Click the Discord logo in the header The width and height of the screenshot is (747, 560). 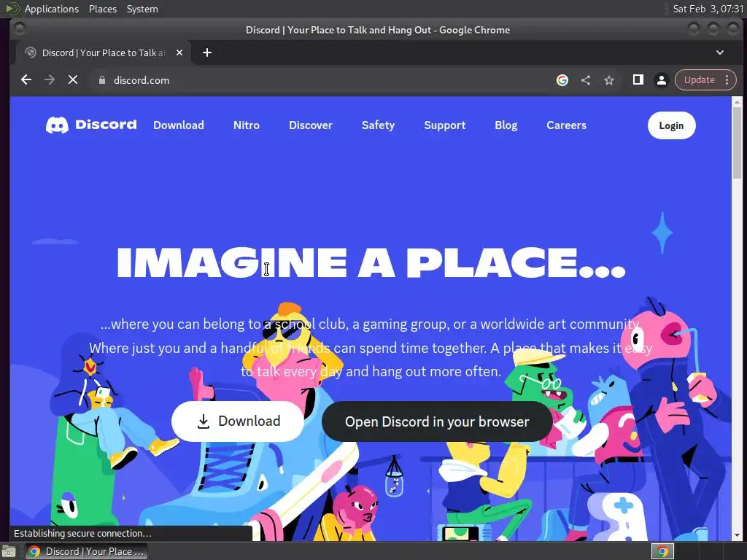coord(91,125)
